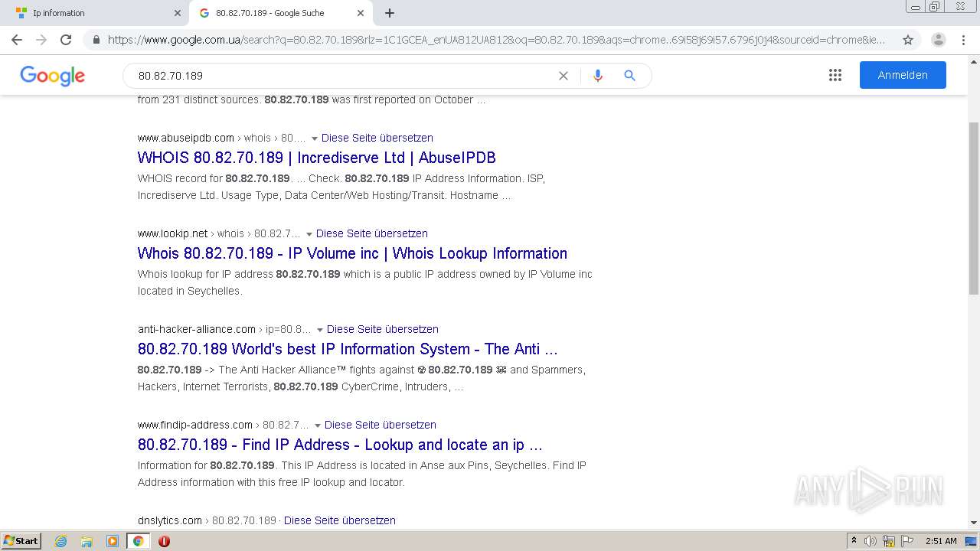Open the Find IP Address result
Viewport: 980px width, 551px height.
click(340, 445)
